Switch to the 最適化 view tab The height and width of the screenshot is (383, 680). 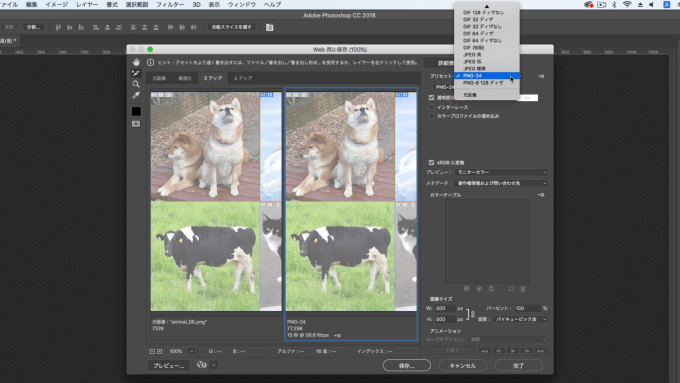click(x=185, y=78)
